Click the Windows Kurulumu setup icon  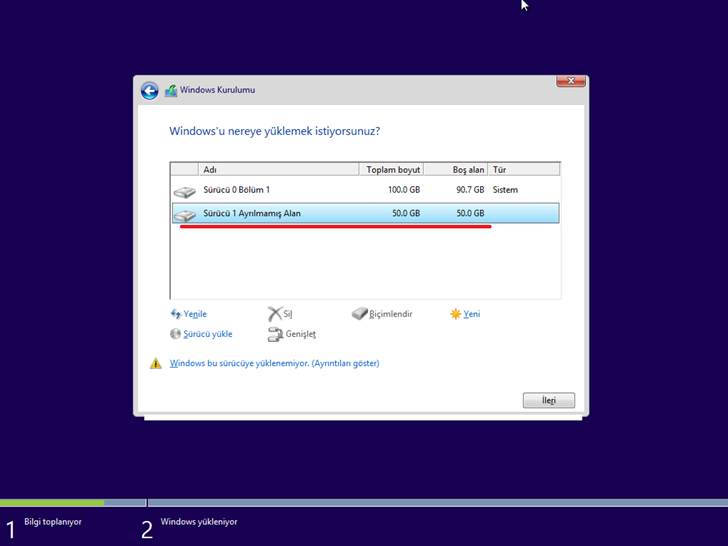pos(171,91)
